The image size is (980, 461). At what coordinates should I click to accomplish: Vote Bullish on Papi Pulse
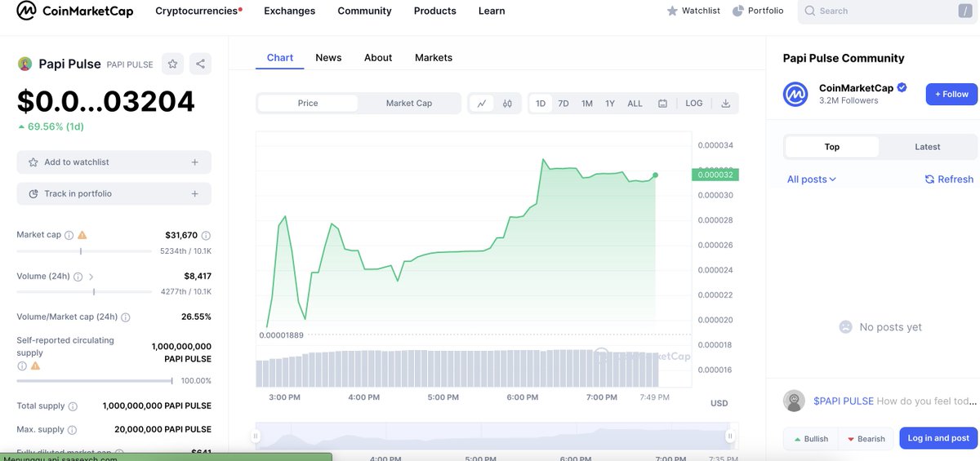(x=810, y=438)
